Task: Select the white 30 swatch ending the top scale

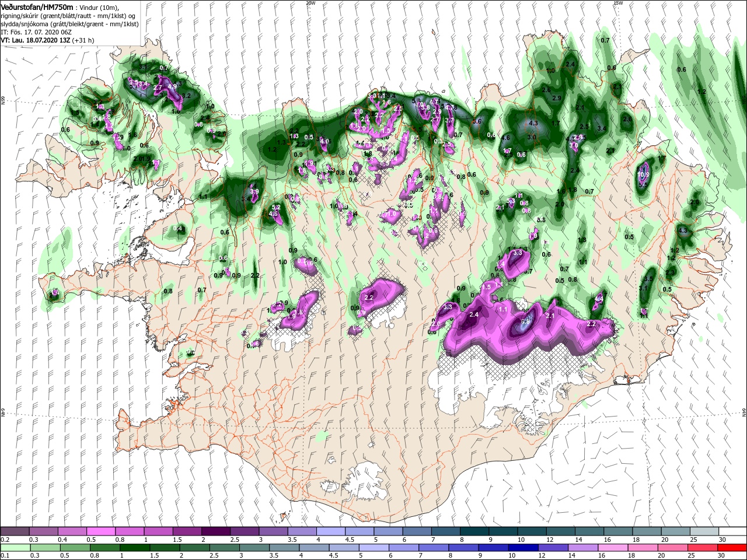Action: [732, 531]
